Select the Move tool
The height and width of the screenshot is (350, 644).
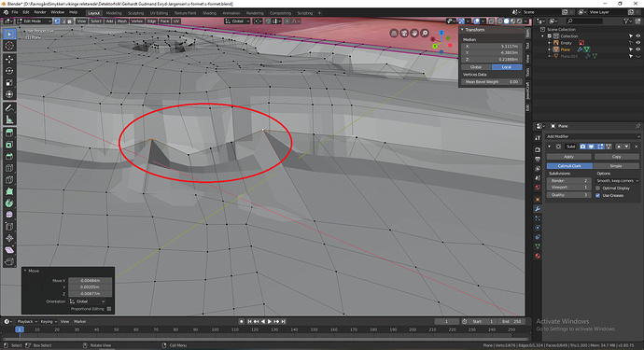(9, 59)
